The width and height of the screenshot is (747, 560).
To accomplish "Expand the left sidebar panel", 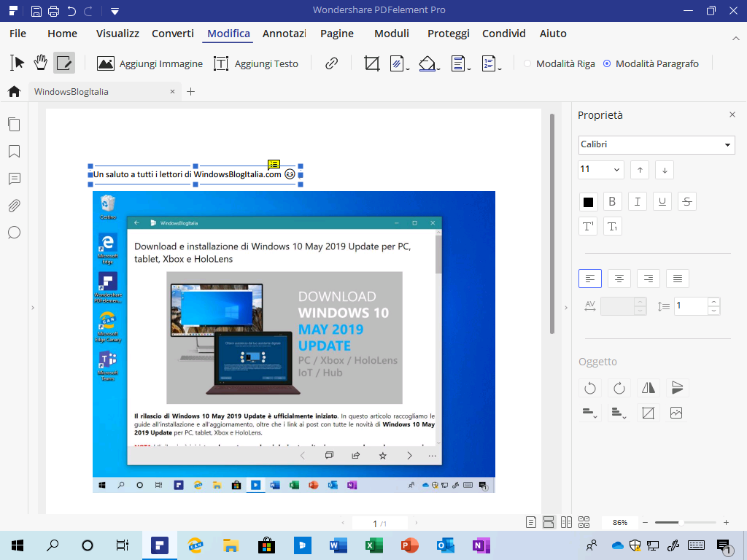I will 33,308.
